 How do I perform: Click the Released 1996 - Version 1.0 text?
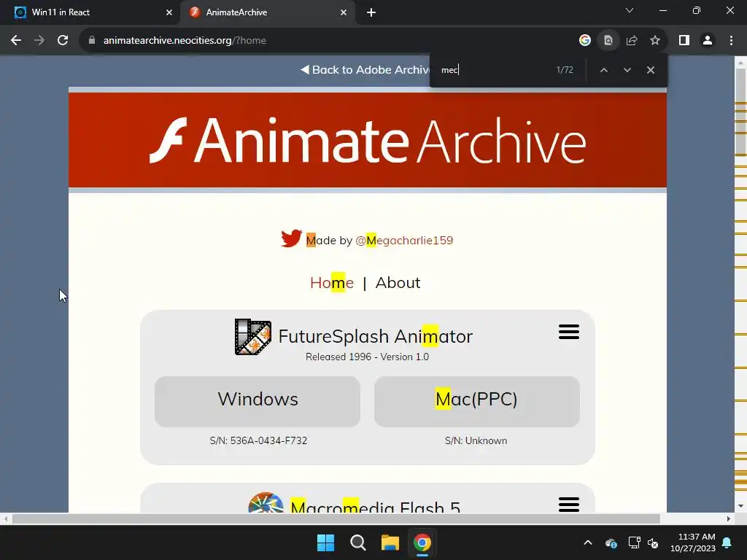pos(368,357)
